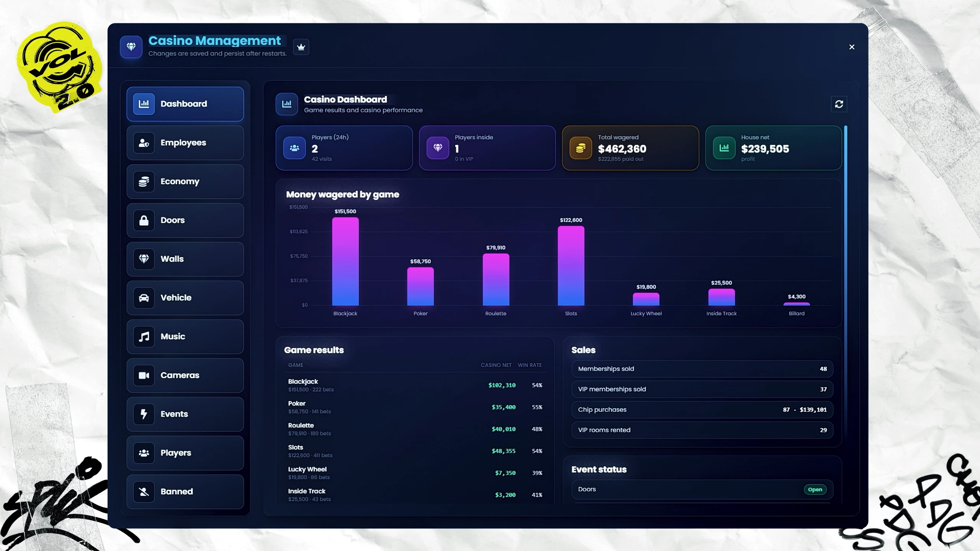Click the Open status badge for Doors
The image size is (980, 551).
coord(815,489)
